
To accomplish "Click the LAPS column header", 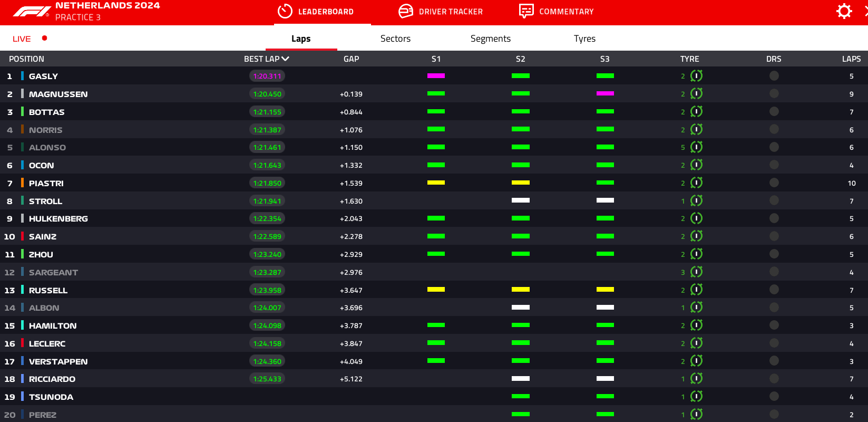I will (x=851, y=59).
